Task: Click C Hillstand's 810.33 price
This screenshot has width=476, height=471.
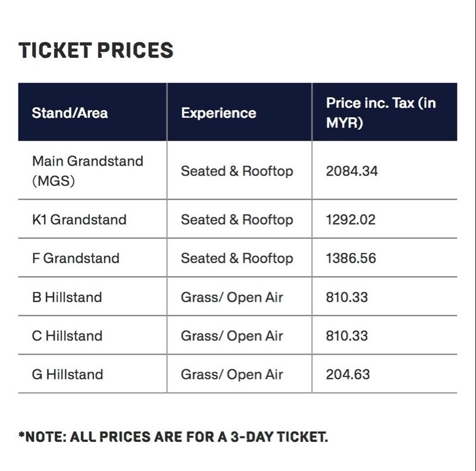Action: pyautogui.click(x=347, y=335)
